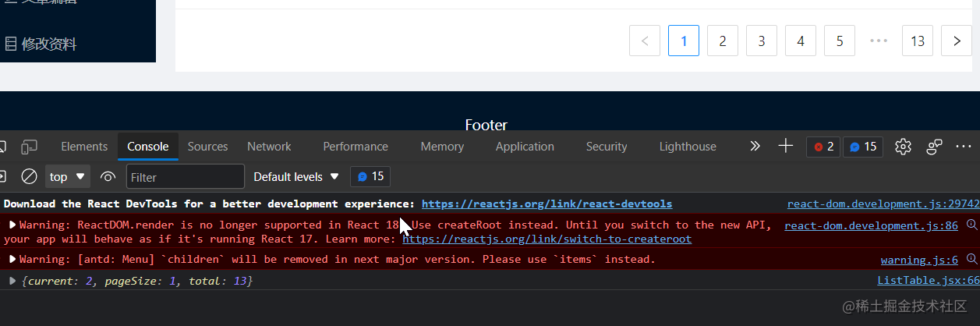Select page 5 in pagination
The width and height of the screenshot is (980, 326).
pos(840,41)
